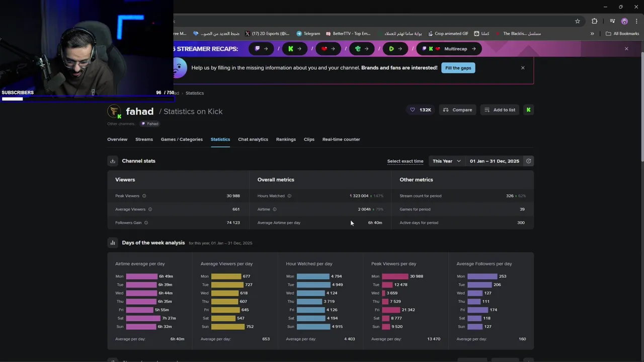
Task: Bookmark page with the star icon
Action: tap(578, 21)
